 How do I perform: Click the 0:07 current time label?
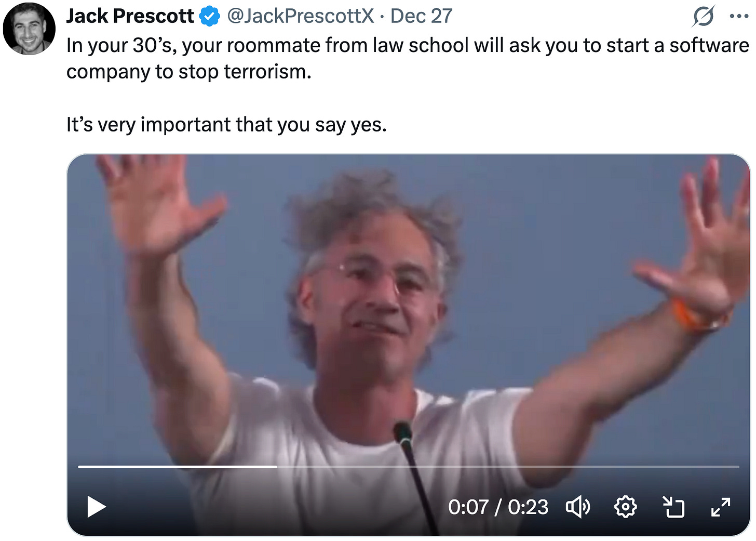click(468, 507)
